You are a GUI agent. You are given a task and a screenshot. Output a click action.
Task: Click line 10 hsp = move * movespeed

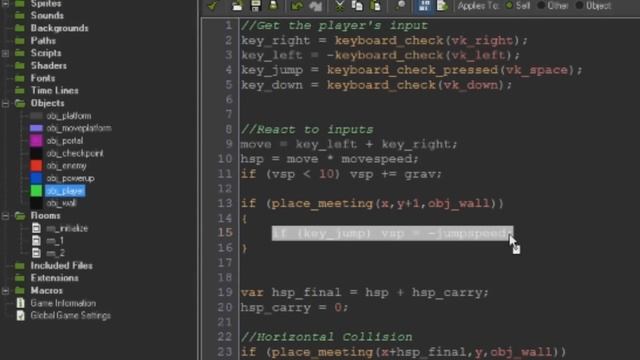[x=329, y=159]
